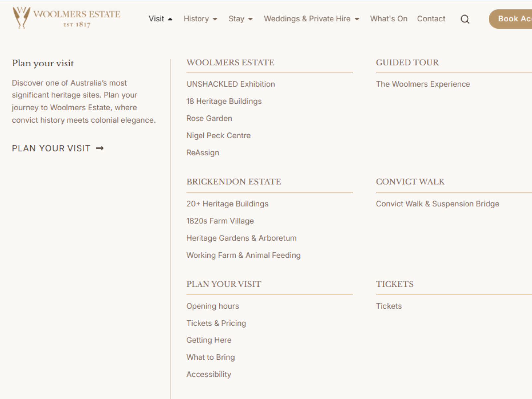Visit 1820s Farm Village page
The height and width of the screenshot is (399, 532).
tap(220, 221)
